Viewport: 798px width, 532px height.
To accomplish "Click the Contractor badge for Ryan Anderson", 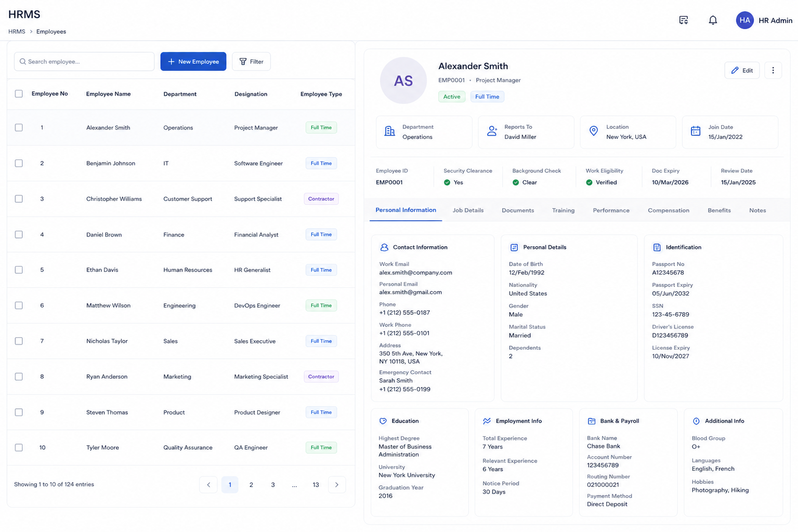I will [x=321, y=377].
